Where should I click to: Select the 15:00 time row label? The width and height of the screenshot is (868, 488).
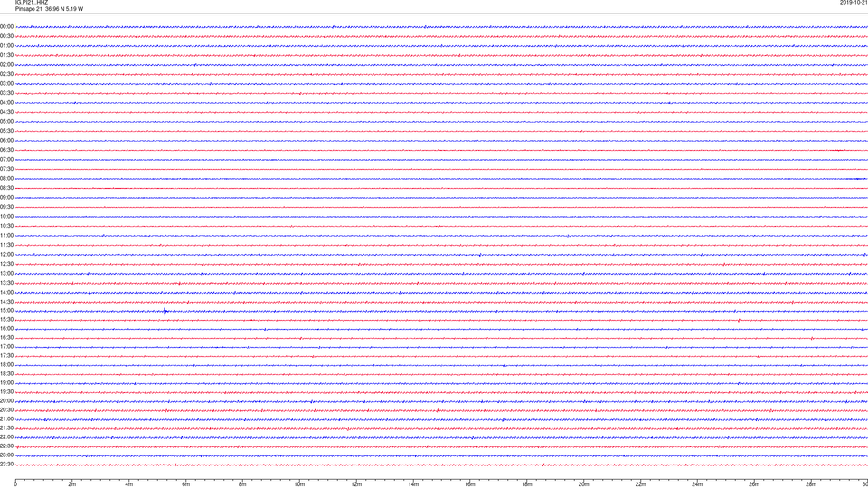6,310
